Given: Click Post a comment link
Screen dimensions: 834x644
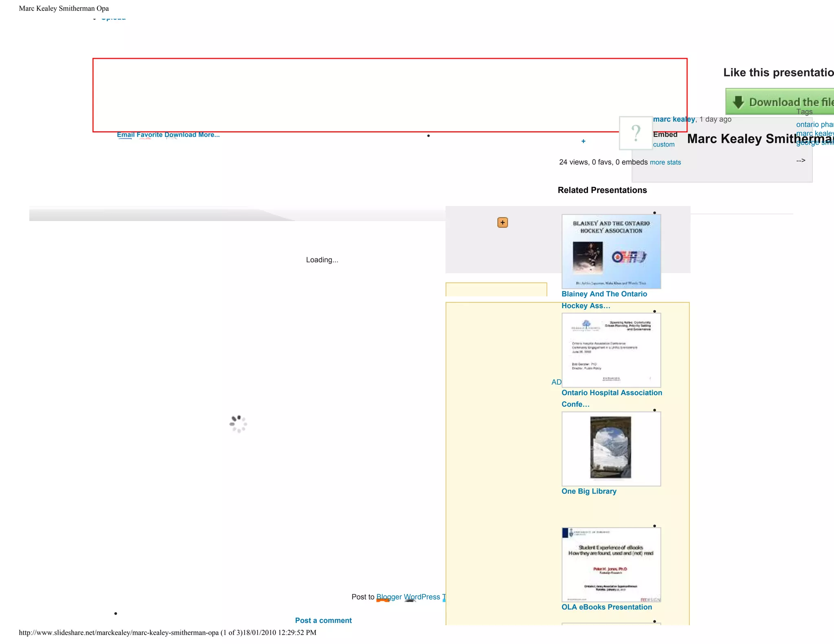Looking at the screenshot, I should 323,620.
